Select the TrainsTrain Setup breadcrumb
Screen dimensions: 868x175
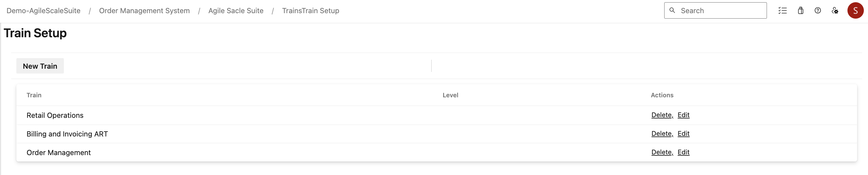pos(310,11)
